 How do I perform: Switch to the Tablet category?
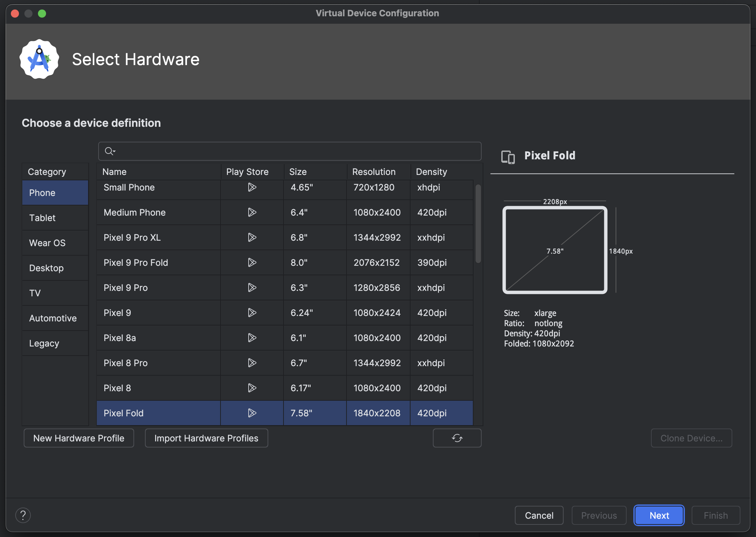[x=55, y=218]
